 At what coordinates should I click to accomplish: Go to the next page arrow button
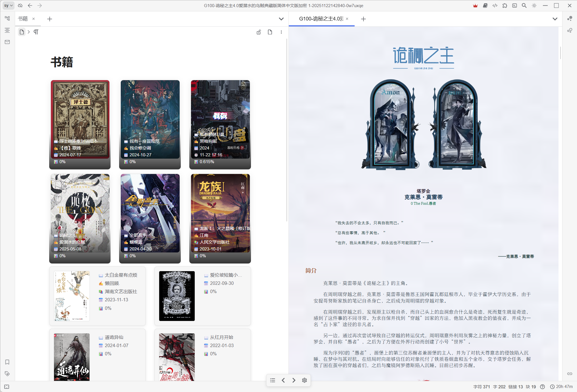tap(294, 380)
